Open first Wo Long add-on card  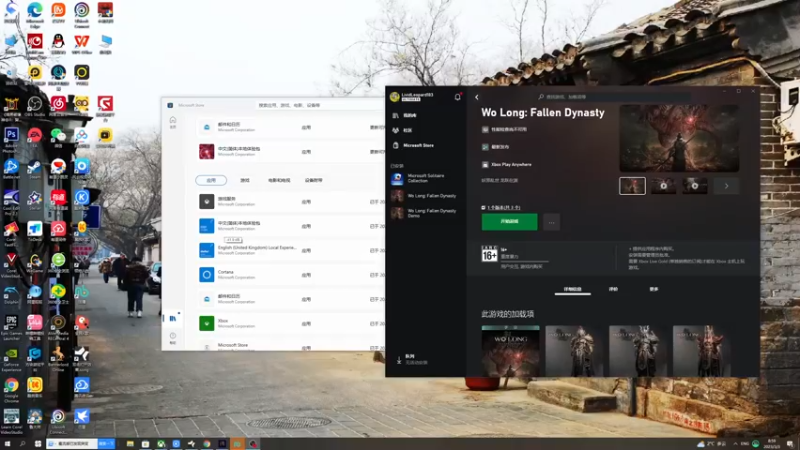pyautogui.click(x=510, y=351)
